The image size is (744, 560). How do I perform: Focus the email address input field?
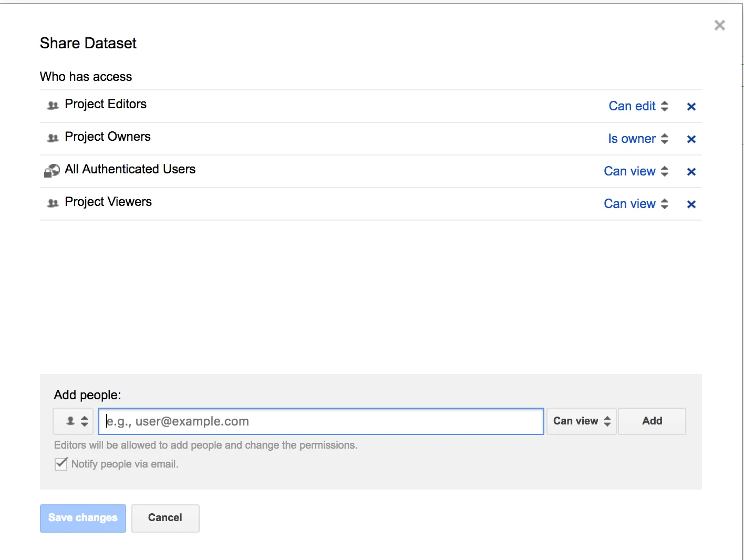click(321, 421)
